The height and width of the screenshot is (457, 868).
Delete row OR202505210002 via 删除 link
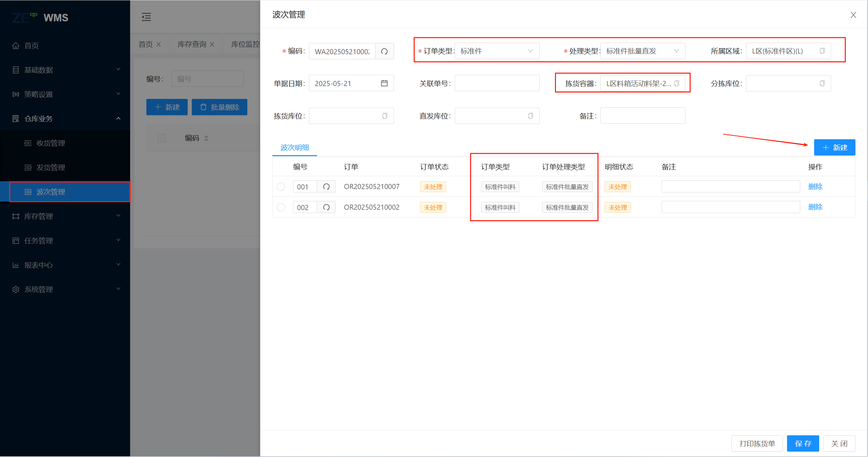(x=815, y=207)
